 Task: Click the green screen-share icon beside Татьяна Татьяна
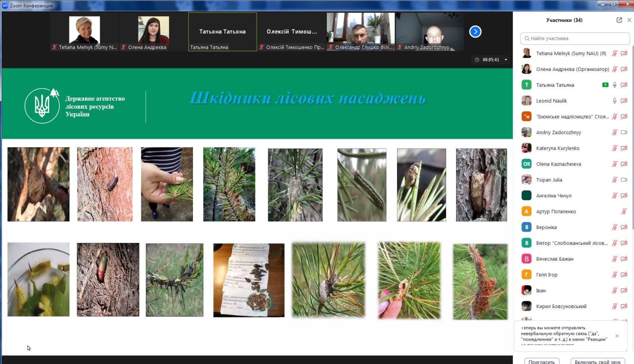[605, 85]
